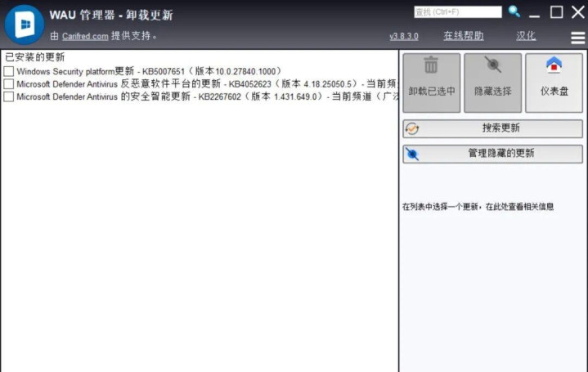Maximize the WAU Manager window
This screenshot has height=372, width=588.
pos(556,12)
